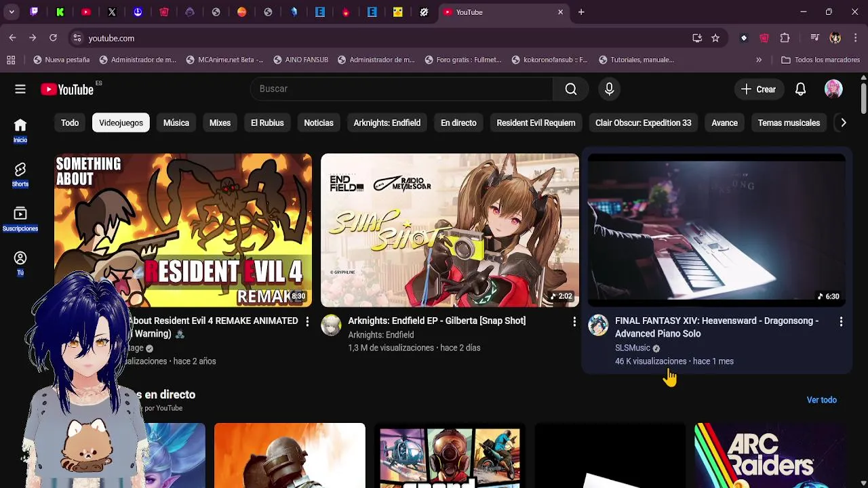Select the Música filter chip
This screenshot has width=868, height=488.
[176, 123]
